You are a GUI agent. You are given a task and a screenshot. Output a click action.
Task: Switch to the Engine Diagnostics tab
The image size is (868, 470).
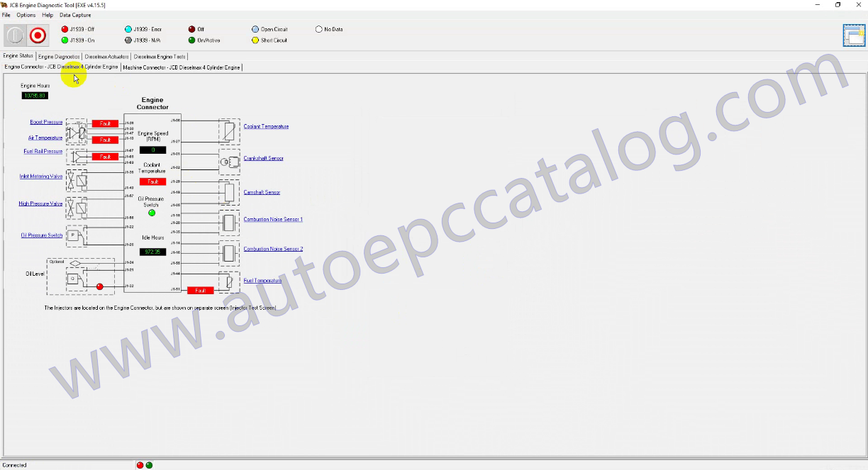(x=59, y=56)
